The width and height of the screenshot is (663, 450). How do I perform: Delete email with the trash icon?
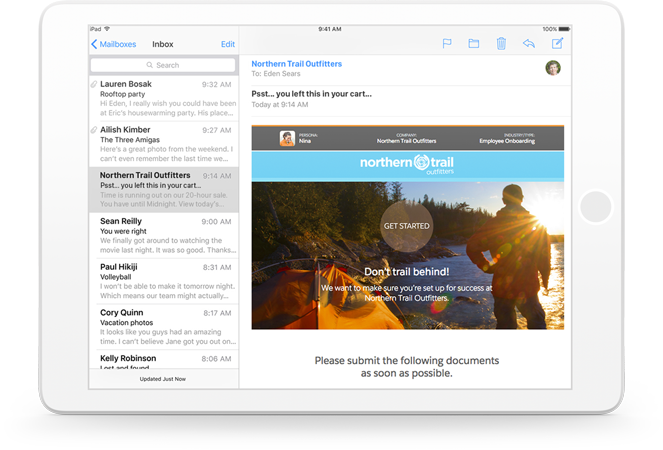[501, 44]
